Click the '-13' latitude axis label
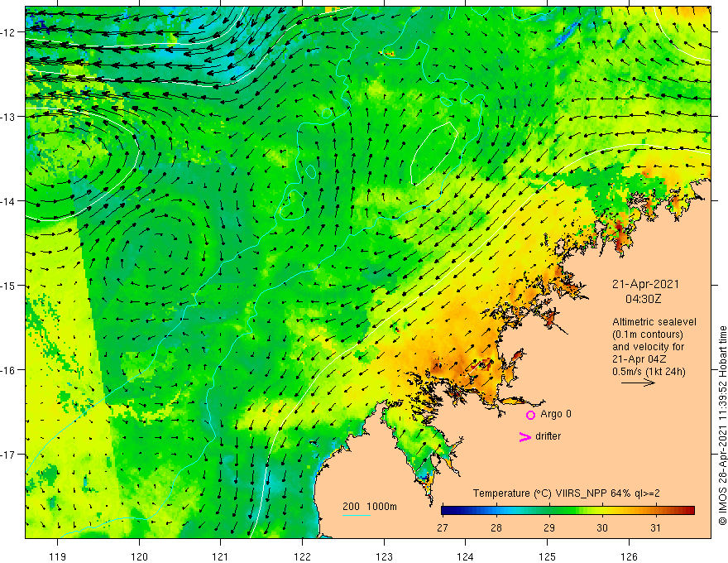 pyautogui.click(x=9, y=117)
